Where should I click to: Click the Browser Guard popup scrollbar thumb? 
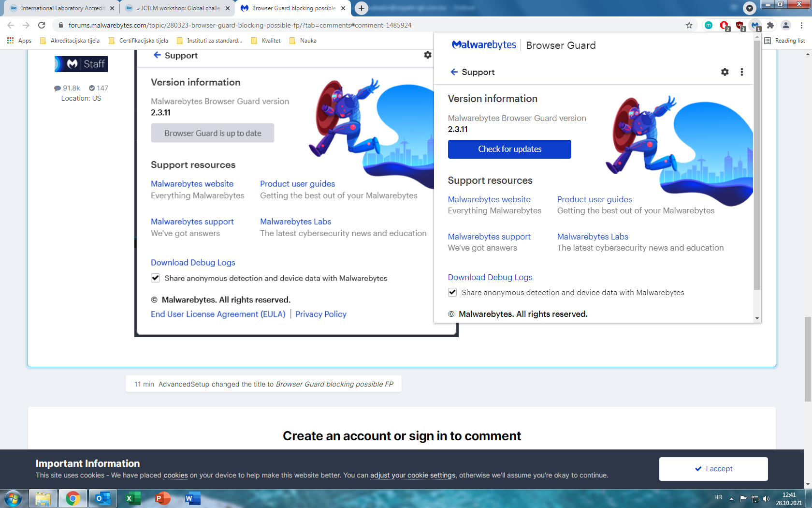point(757,164)
